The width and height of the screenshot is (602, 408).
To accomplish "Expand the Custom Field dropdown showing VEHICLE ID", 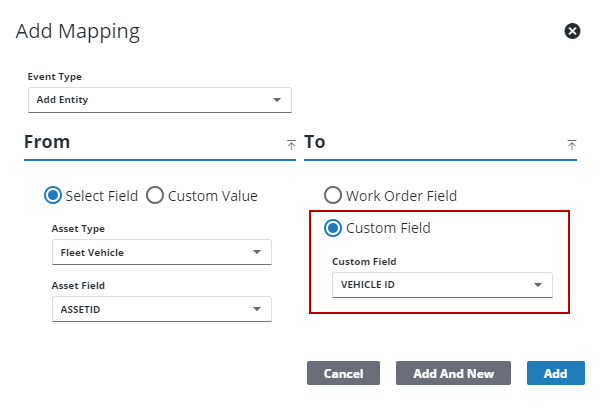I will tap(442, 285).
